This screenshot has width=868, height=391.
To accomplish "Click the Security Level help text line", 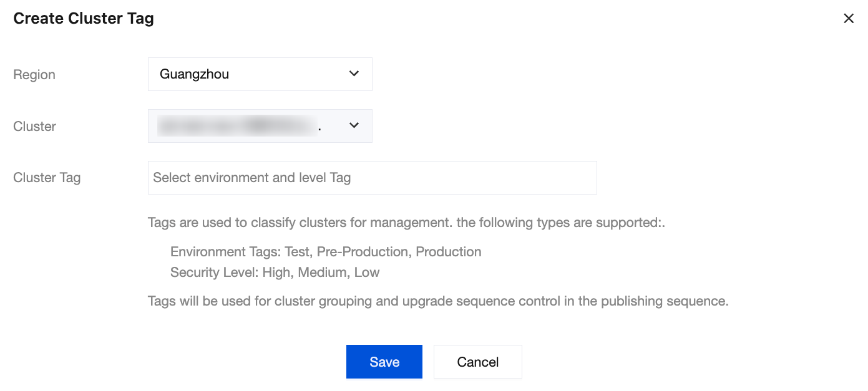I will pos(275,273).
